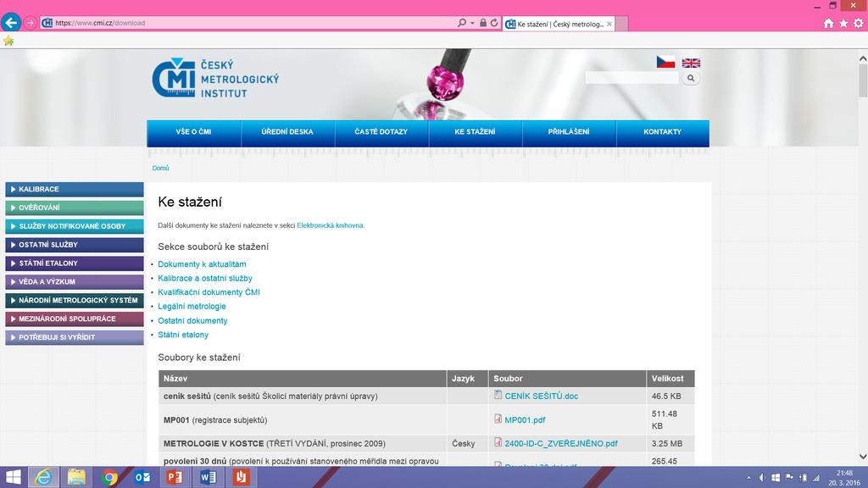Click the PDF icon beside MP001.pdf

point(498,419)
